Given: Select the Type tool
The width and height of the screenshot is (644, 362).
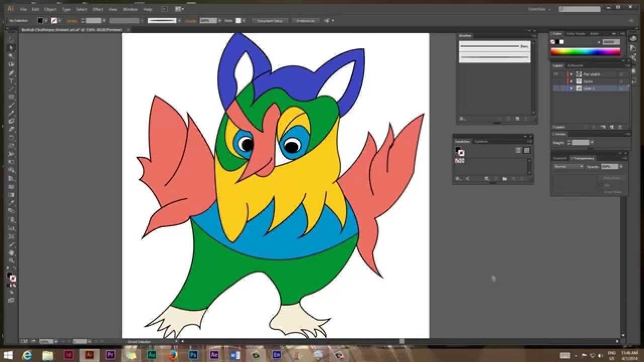Looking at the screenshot, I should pos(12,80).
